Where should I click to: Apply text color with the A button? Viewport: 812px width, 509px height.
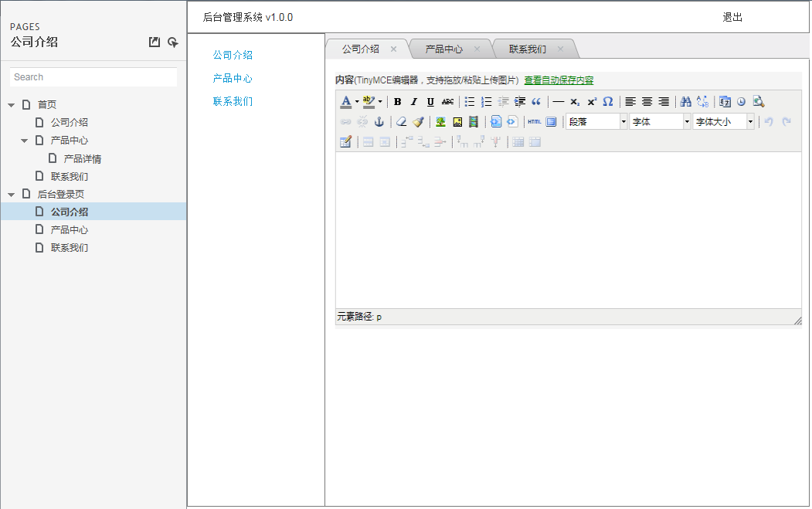346,101
